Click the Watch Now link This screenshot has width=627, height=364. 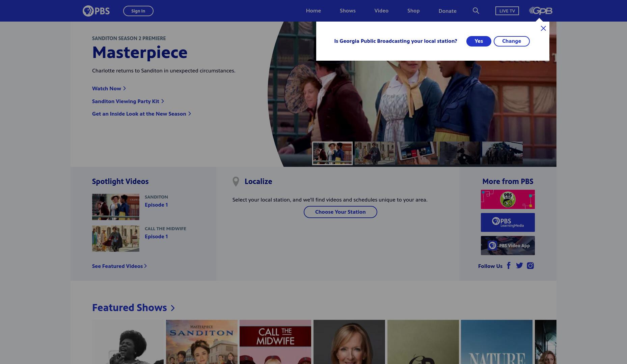(x=109, y=88)
